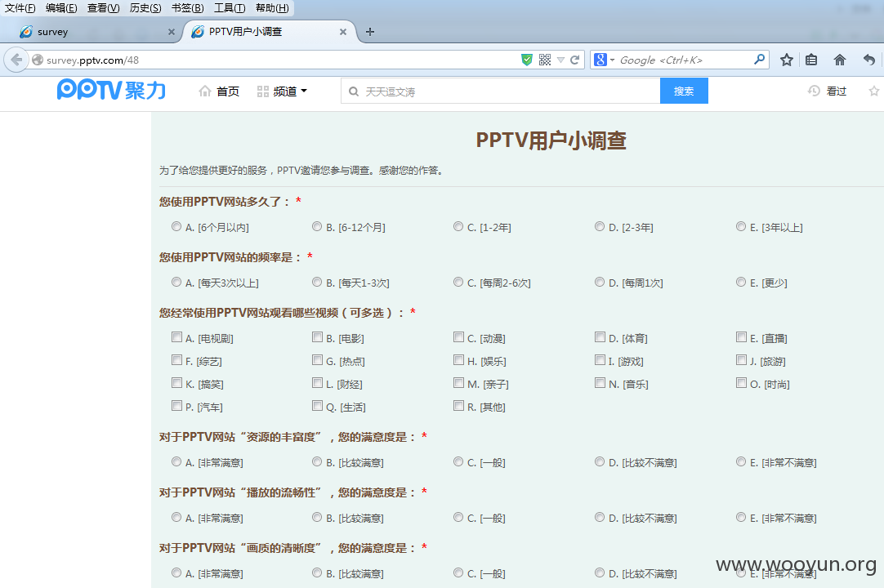Go to browser home page icon
This screenshot has width=884, height=588.
click(x=839, y=60)
